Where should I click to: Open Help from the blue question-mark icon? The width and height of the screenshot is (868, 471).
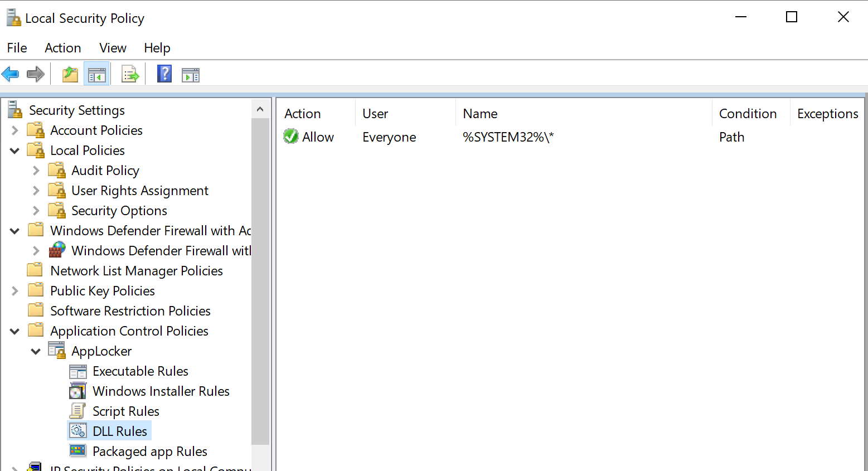[164, 74]
